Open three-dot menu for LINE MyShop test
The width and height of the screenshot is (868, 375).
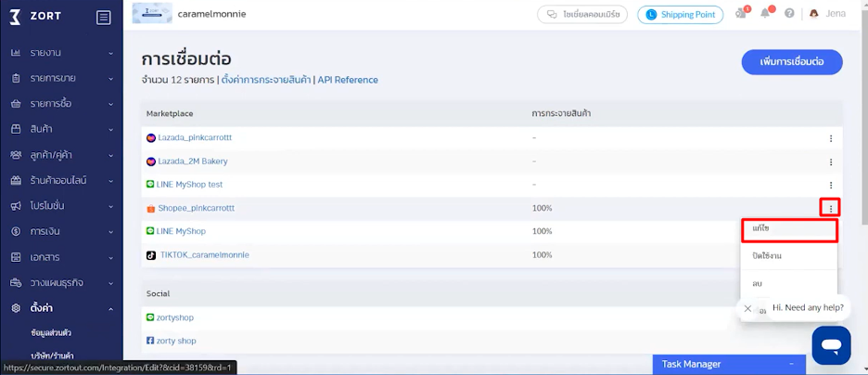831,185
